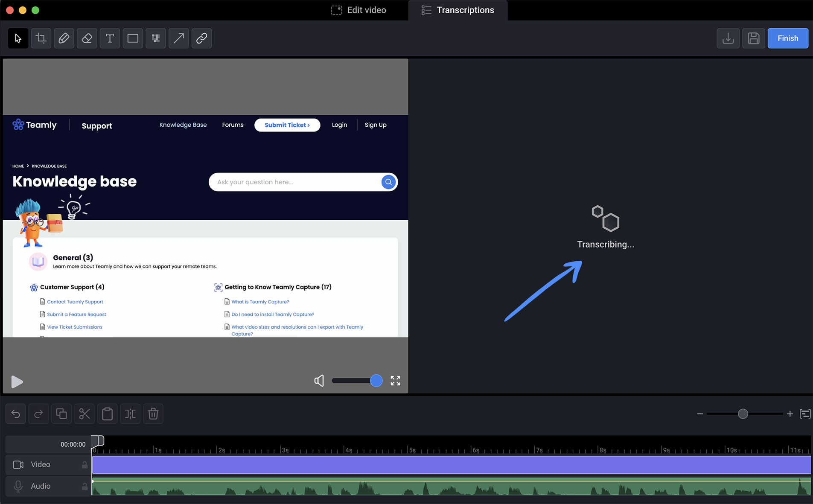
Task: Click the Redo arrow button
Action: click(38, 414)
